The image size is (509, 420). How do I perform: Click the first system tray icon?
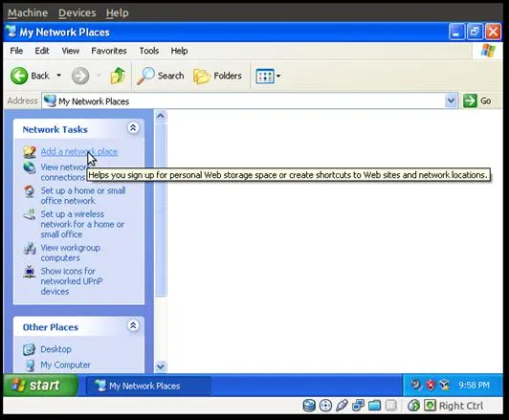pos(415,385)
